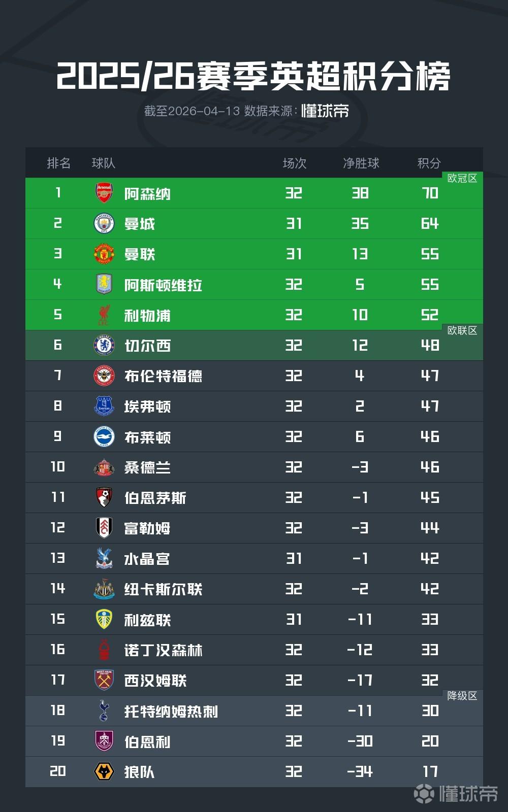
Task: Select the Manchester United crest icon
Action: pos(104,254)
